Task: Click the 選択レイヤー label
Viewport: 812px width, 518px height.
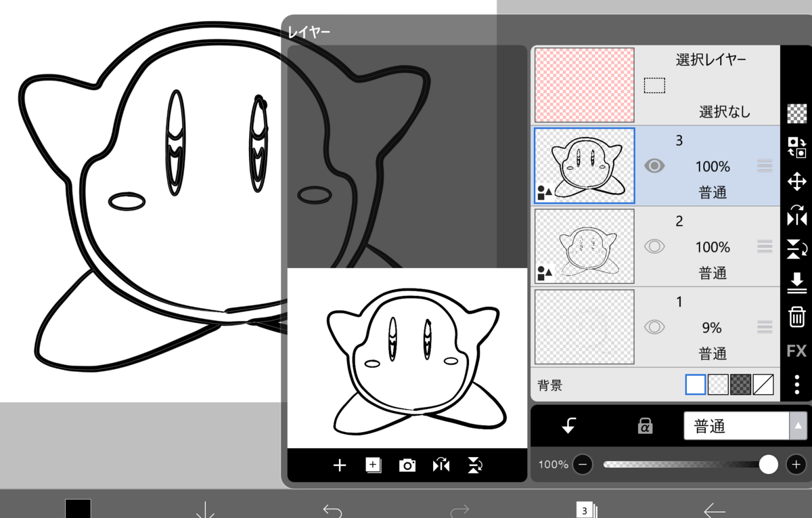Action: coord(711,60)
